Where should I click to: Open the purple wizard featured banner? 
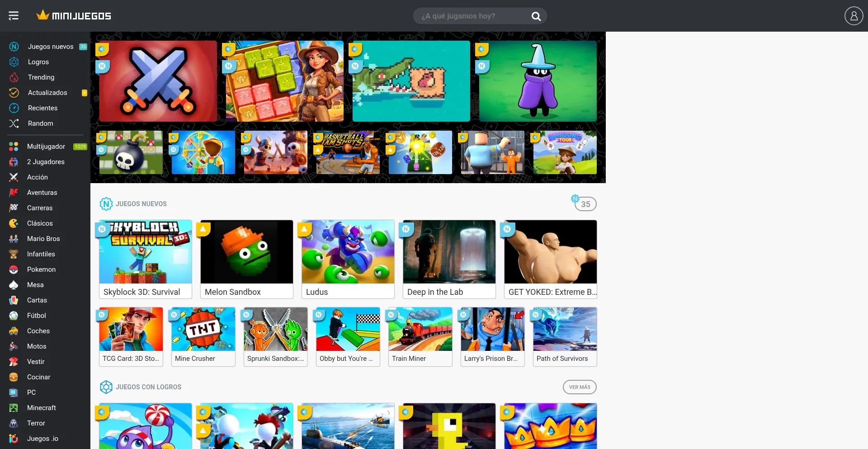538,81
